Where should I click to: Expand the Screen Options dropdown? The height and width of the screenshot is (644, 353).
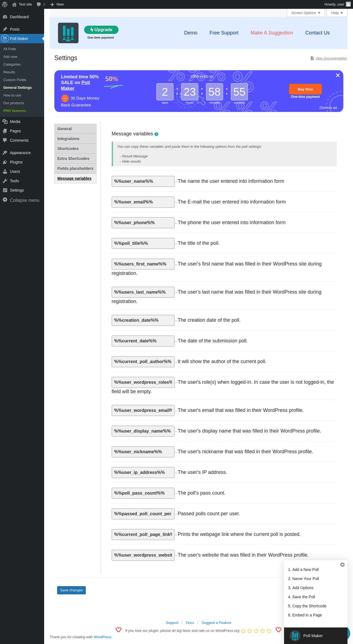coord(306,13)
